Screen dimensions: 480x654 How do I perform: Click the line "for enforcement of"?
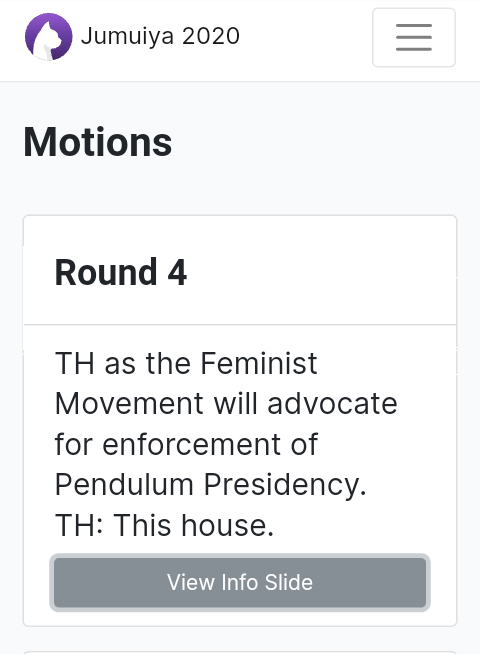pyautogui.click(x=186, y=444)
